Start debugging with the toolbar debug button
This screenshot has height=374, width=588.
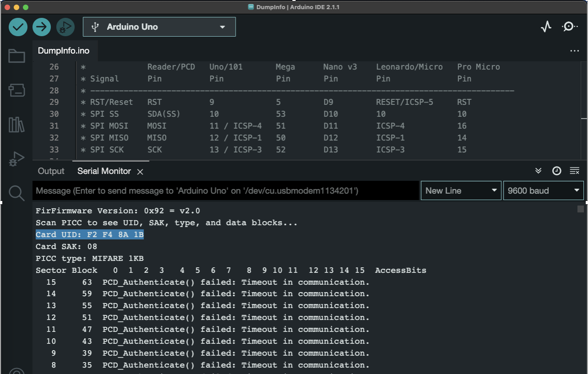pos(65,27)
